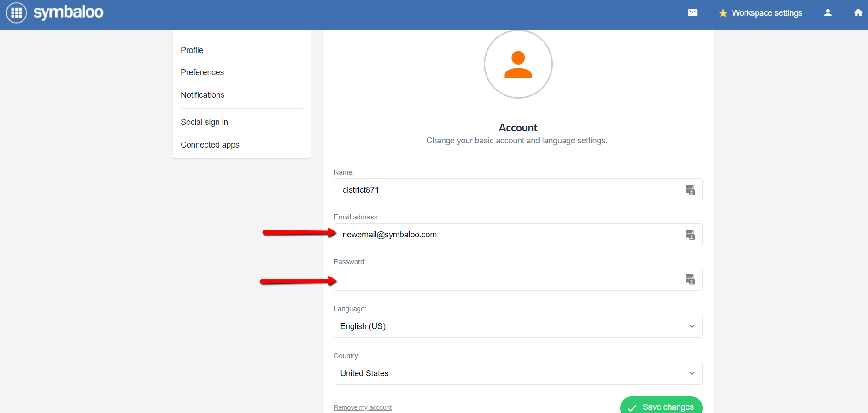The image size is (868, 413).
Task: Open the user account icon in header
Action: point(827,13)
